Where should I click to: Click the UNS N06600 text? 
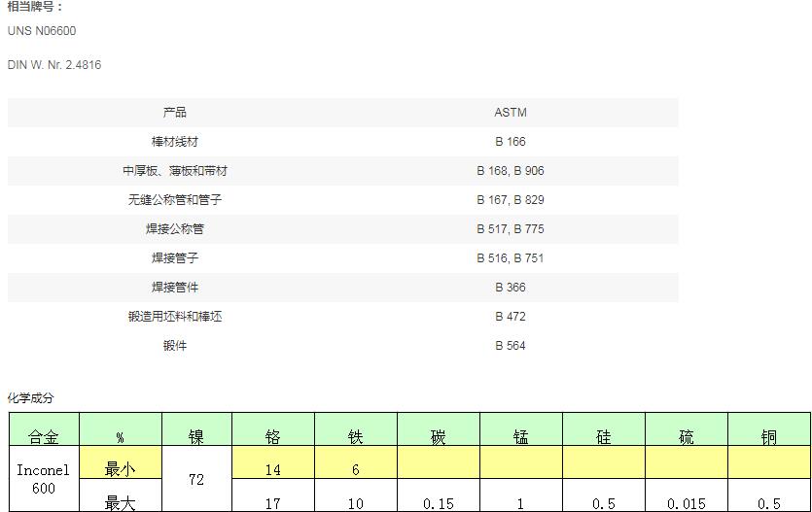[42, 31]
